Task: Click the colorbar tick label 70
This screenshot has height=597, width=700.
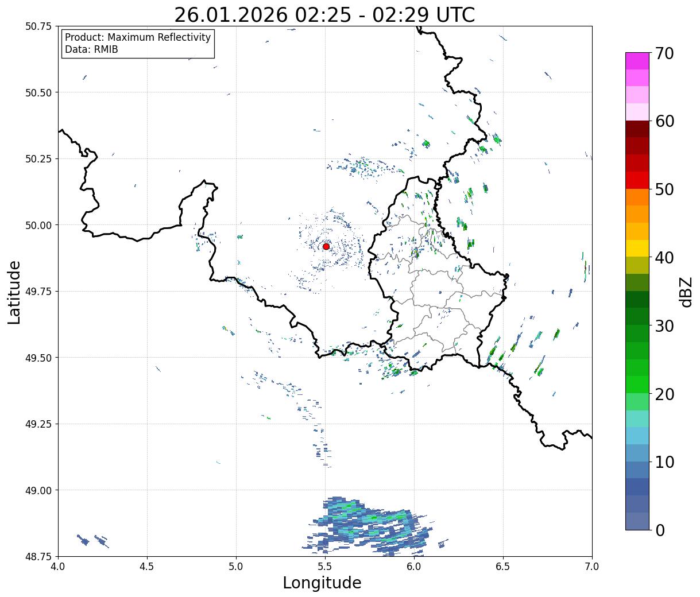Action: (664, 53)
